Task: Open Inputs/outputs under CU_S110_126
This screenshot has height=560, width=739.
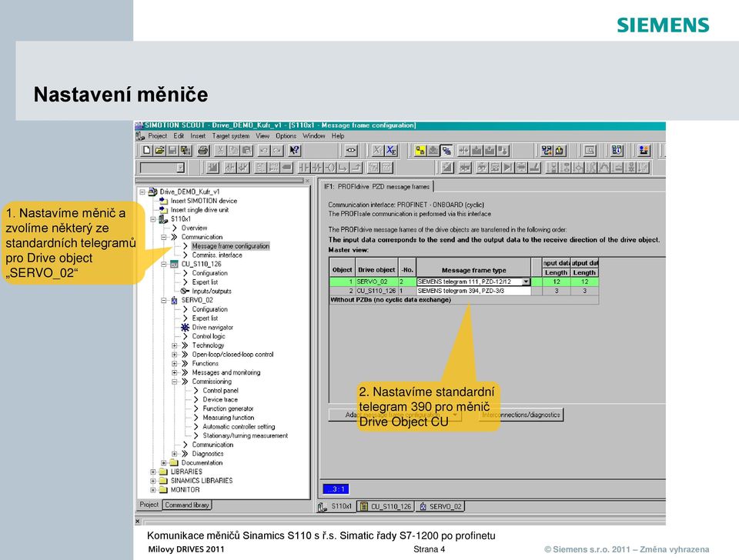Action: (x=212, y=291)
